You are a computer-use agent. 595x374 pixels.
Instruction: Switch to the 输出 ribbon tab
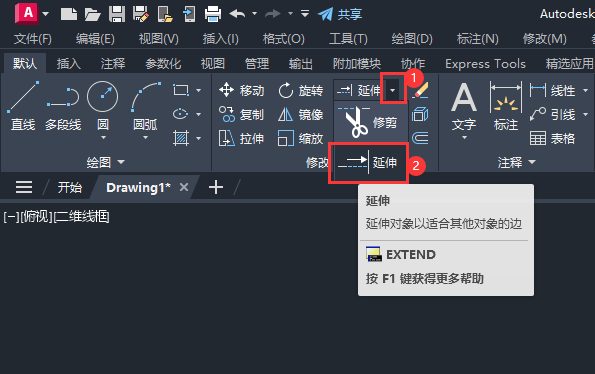click(301, 63)
